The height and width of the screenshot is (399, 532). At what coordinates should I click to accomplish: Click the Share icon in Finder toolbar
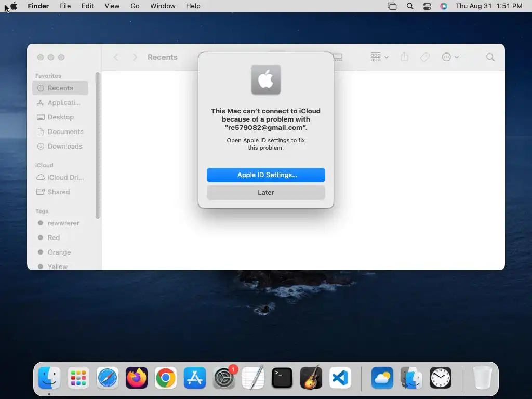click(404, 57)
